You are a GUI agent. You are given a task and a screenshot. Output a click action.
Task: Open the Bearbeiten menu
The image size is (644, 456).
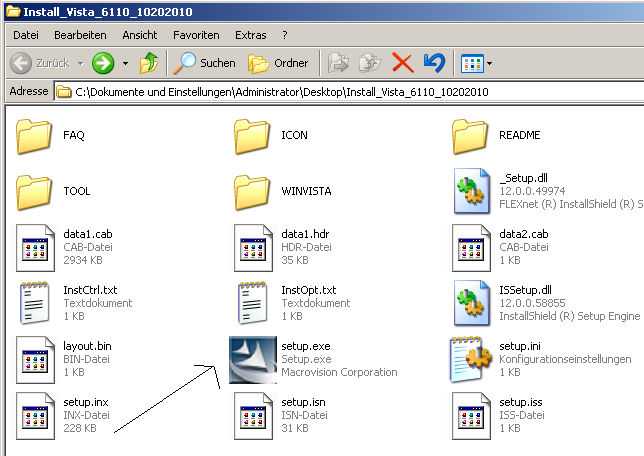80,35
